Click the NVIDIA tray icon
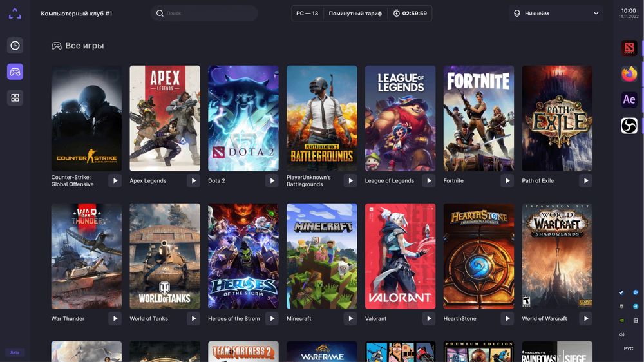Screen dimensions: 644x362 (x=621, y=321)
